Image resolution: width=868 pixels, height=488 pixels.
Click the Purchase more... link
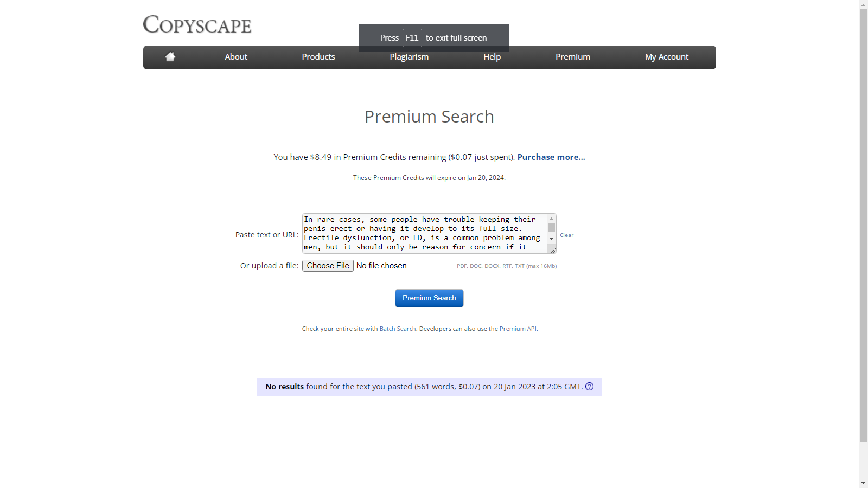click(x=551, y=157)
